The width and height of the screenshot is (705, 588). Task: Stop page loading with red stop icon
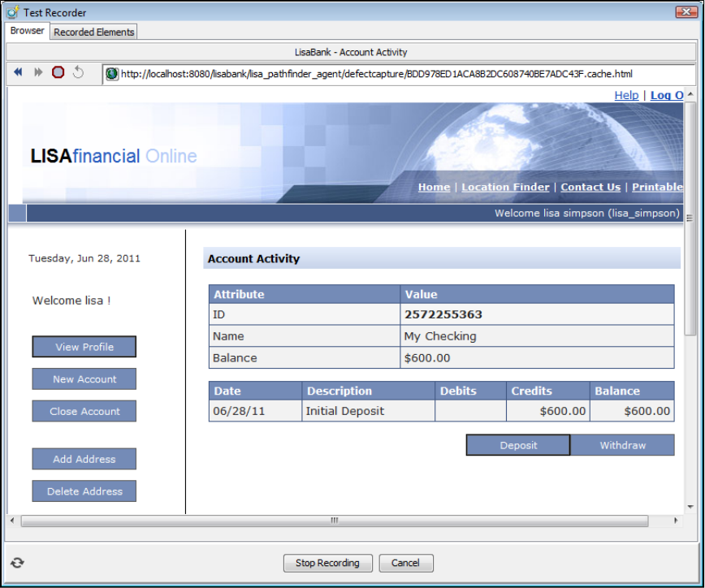(58, 72)
